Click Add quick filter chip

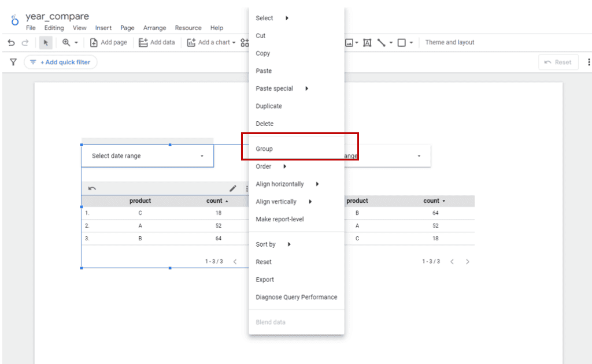(x=60, y=62)
